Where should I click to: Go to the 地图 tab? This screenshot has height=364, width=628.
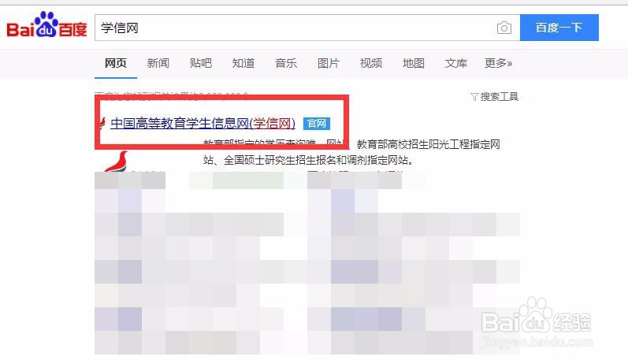[x=414, y=63]
